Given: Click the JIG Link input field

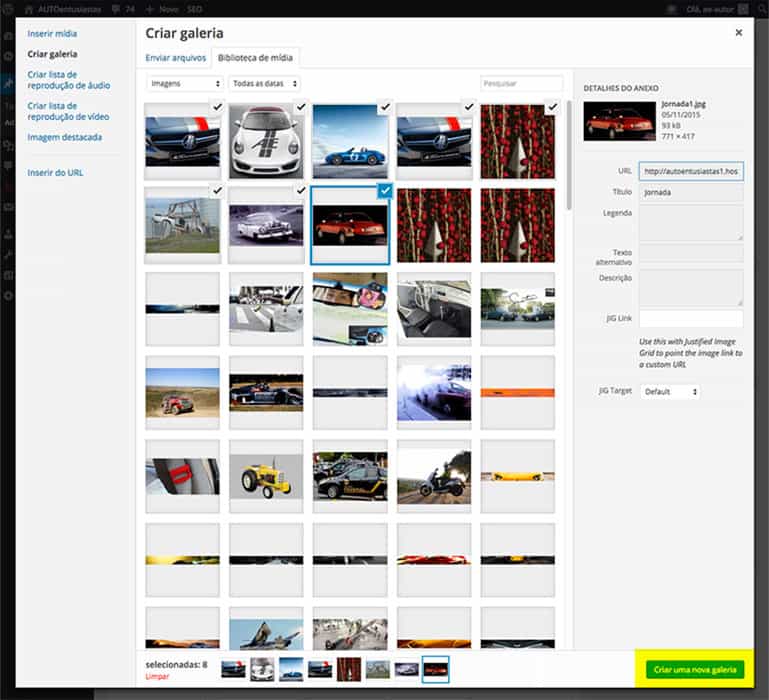Looking at the screenshot, I should [691, 319].
